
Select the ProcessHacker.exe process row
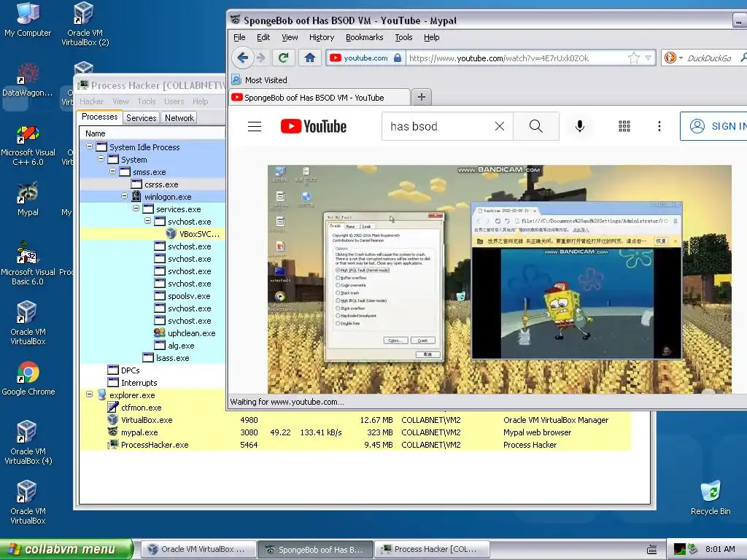point(355,445)
